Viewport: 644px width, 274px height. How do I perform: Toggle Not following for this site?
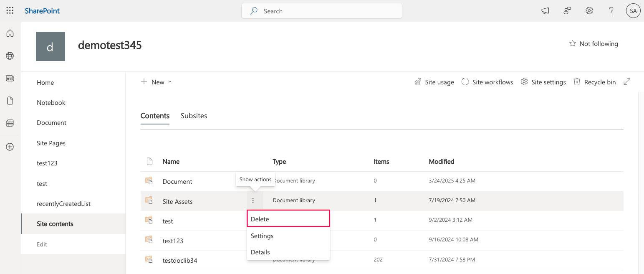pyautogui.click(x=593, y=43)
